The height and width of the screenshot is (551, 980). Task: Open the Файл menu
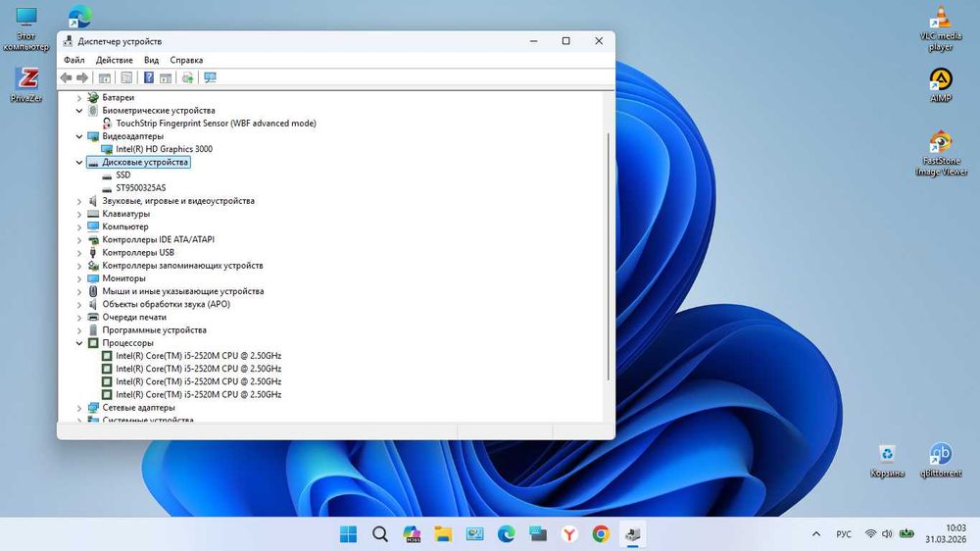pos(74,60)
